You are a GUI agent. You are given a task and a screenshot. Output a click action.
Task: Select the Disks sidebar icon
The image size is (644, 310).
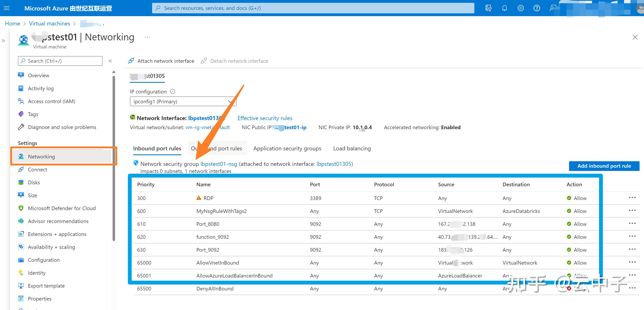[x=21, y=182]
